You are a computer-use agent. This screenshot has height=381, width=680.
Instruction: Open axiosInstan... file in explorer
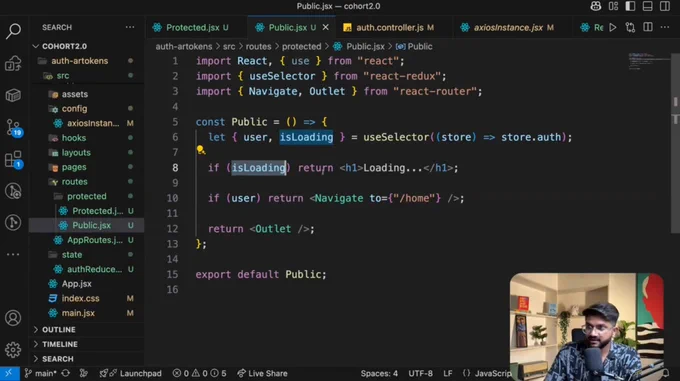tap(87, 123)
